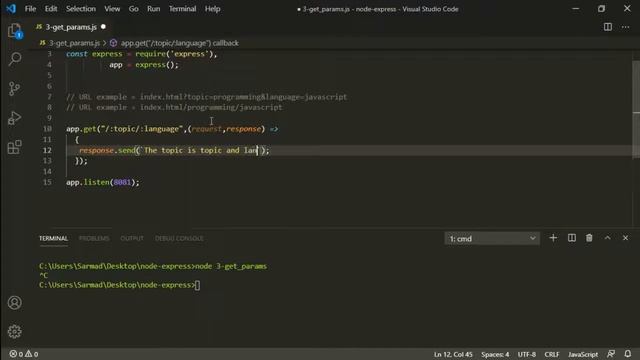Open errors and warnings count in status bar
This screenshot has height=360, width=640.
(24, 354)
